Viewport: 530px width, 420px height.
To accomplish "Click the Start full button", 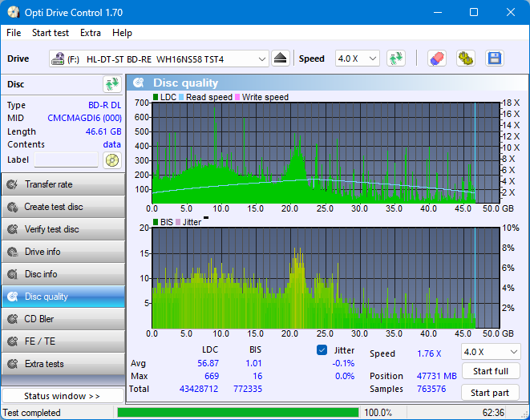I will point(490,372).
